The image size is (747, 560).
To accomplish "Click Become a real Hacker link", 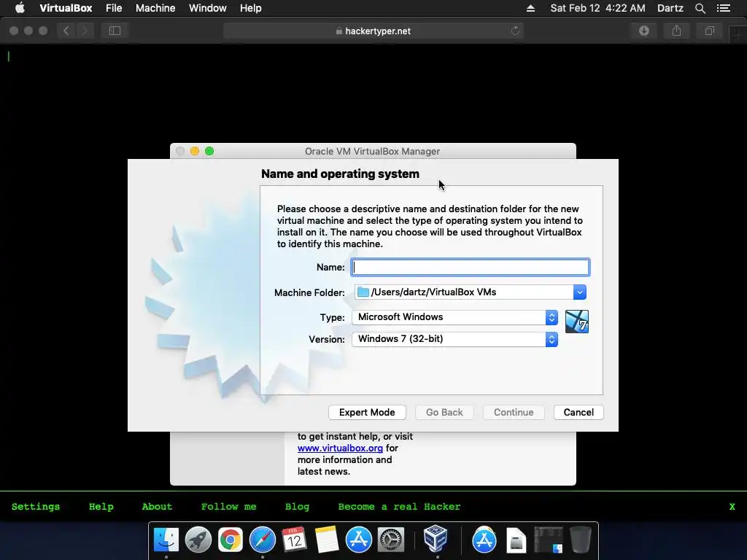I will [x=399, y=507].
